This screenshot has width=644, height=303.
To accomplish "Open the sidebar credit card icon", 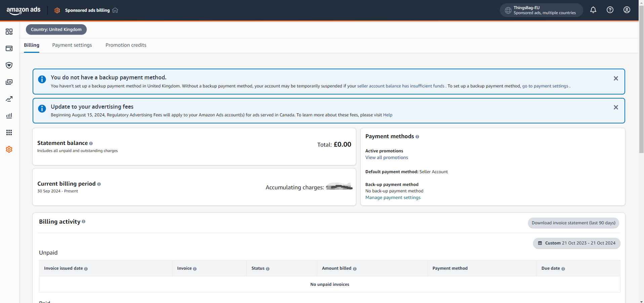I will [9, 48].
